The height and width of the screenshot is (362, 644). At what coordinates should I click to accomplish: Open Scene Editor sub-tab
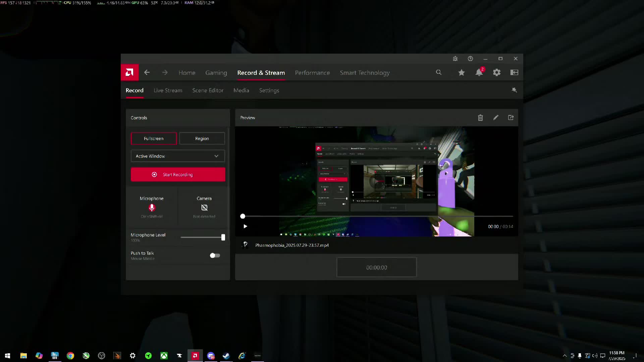click(208, 90)
